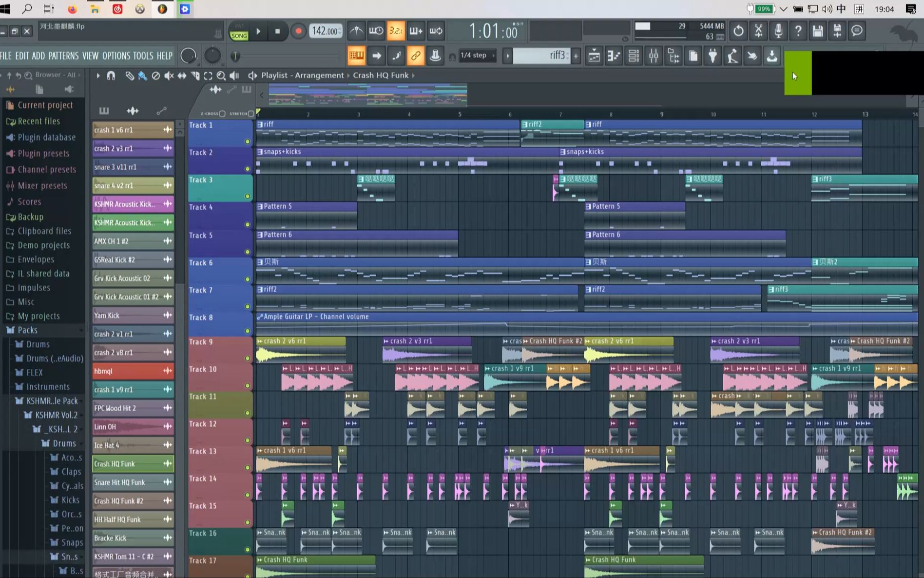Image resolution: width=924 pixels, height=578 pixels.
Task: Stop playback with the Stop button
Action: point(277,31)
